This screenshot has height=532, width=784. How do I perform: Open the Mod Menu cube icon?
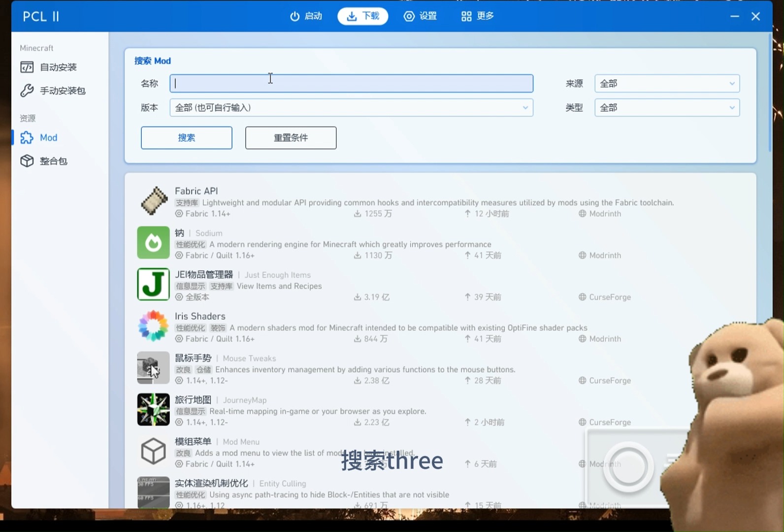(153, 451)
